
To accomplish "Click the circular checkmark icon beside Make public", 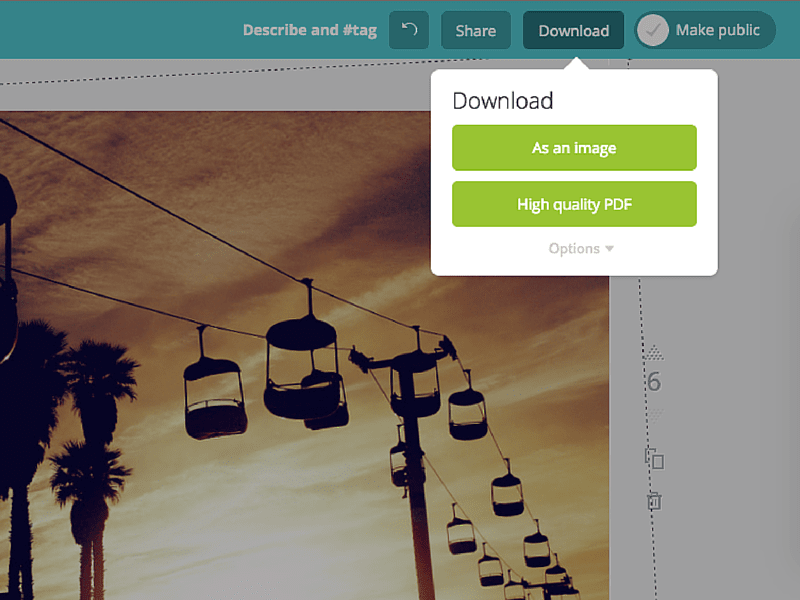I will [653, 30].
